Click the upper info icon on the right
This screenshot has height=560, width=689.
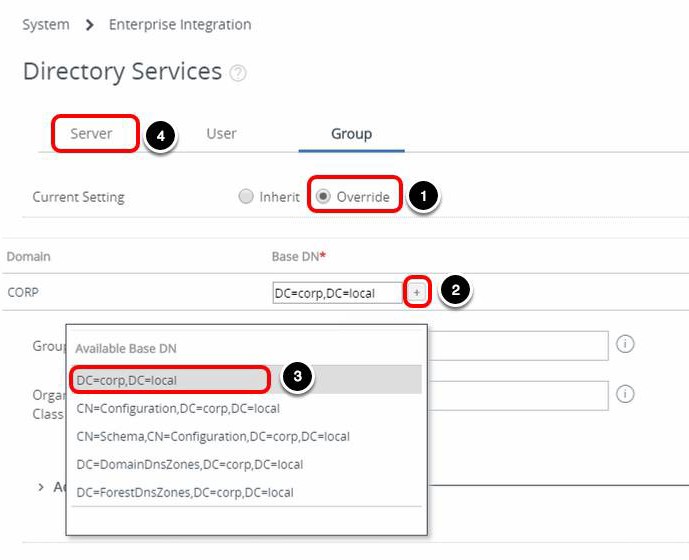point(626,344)
